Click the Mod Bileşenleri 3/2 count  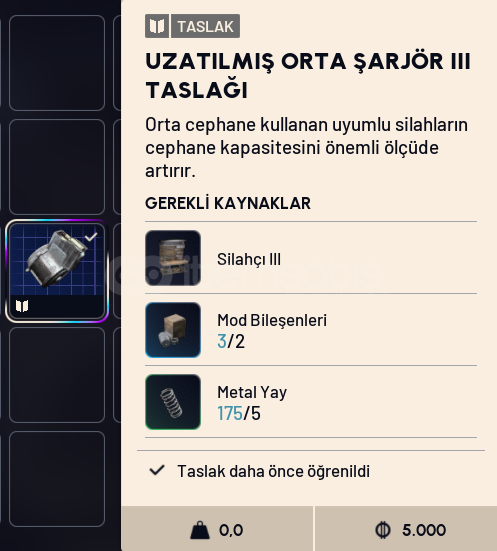231,341
